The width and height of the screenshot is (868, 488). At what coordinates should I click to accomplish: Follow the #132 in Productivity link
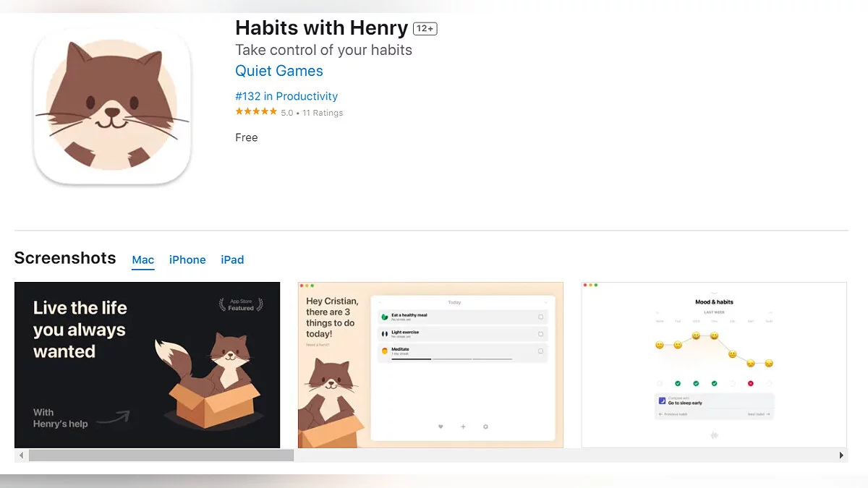(286, 96)
